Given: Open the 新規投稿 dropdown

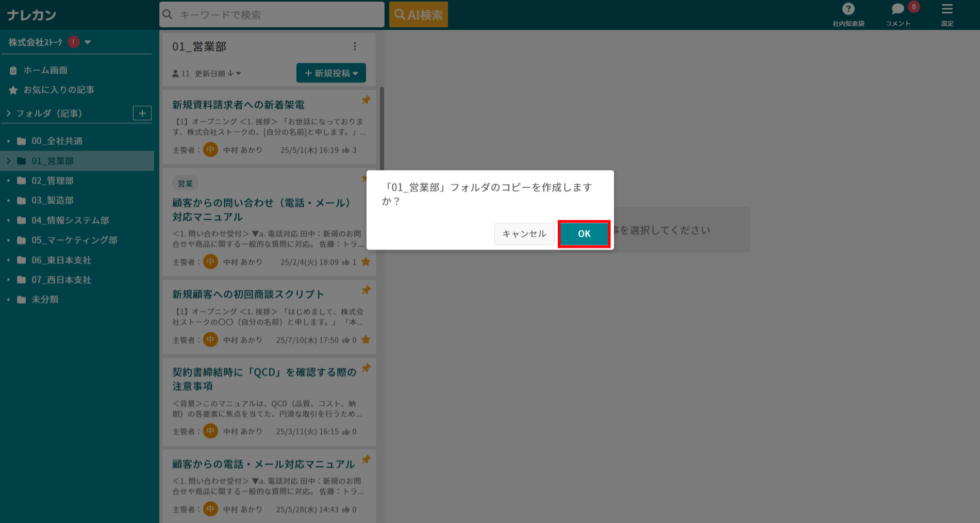Looking at the screenshot, I should pos(330,73).
